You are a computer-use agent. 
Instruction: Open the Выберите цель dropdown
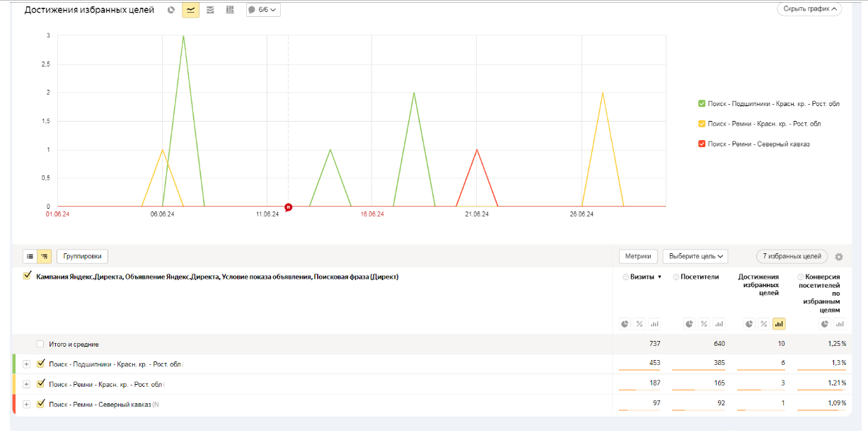695,256
